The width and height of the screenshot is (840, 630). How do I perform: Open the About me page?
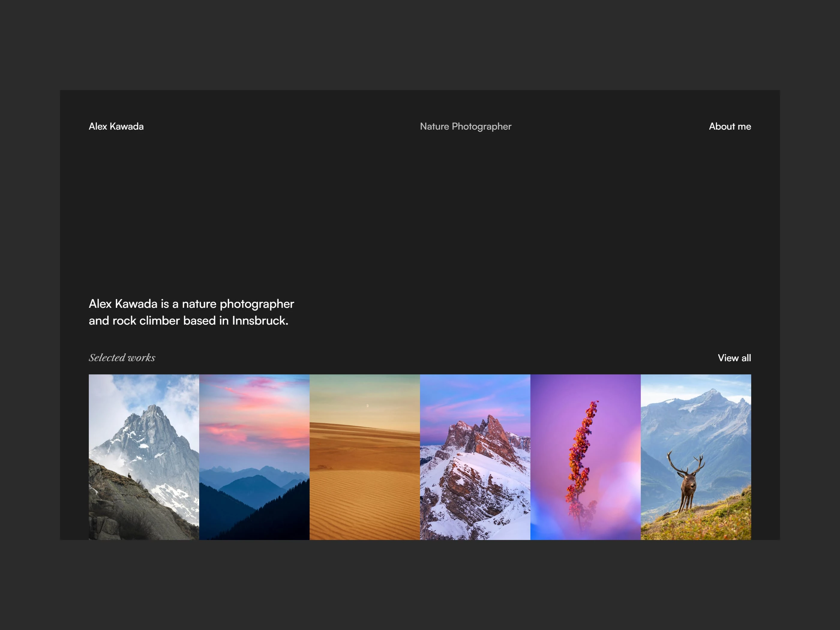pyautogui.click(x=730, y=127)
